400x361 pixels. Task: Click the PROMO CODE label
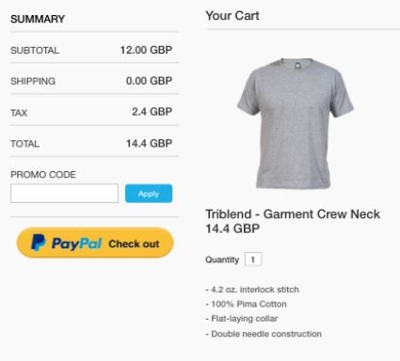coord(43,175)
